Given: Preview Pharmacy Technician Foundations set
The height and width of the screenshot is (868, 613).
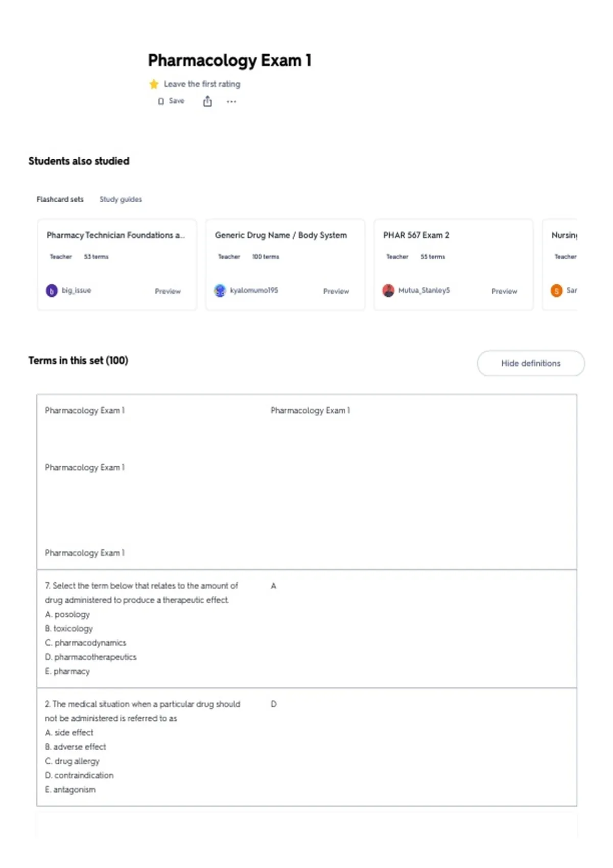Looking at the screenshot, I should pyautogui.click(x=168, y=291).
